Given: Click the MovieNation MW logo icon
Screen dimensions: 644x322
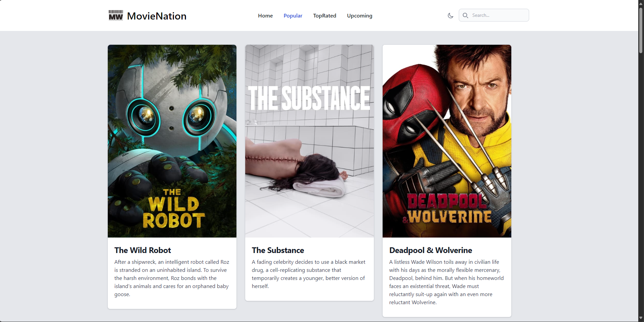Looking at the screenshot, I should point(116,15).
